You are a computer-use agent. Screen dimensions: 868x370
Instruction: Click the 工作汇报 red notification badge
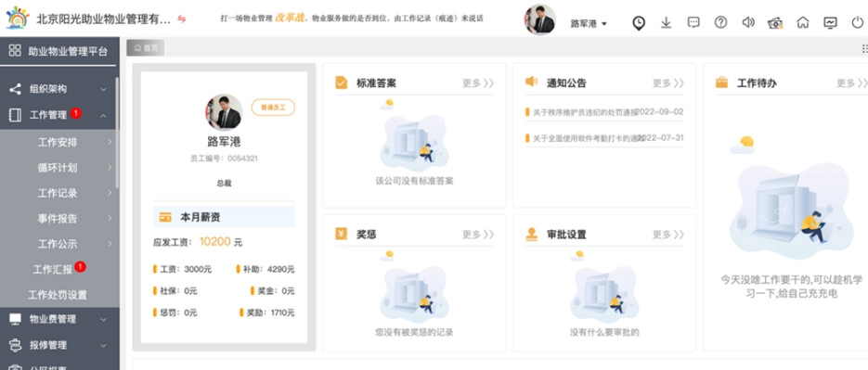(80, 266)
